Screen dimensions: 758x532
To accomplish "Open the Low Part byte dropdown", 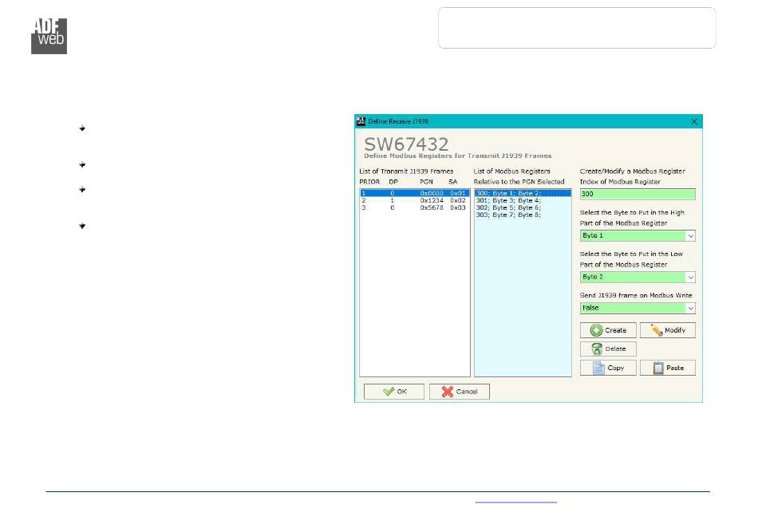I will coord(691,278).
